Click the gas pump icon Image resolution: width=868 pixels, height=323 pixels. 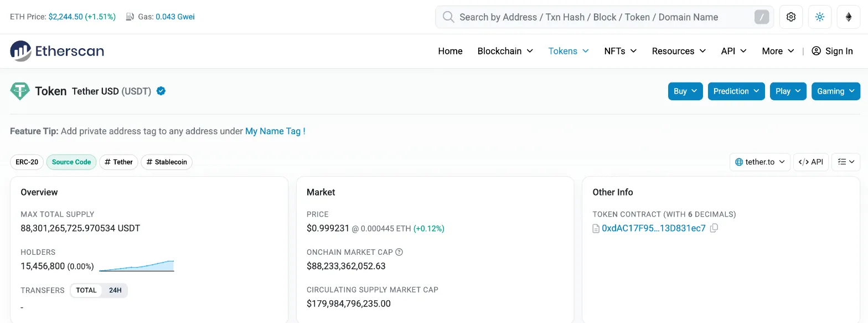click(130, 17)
